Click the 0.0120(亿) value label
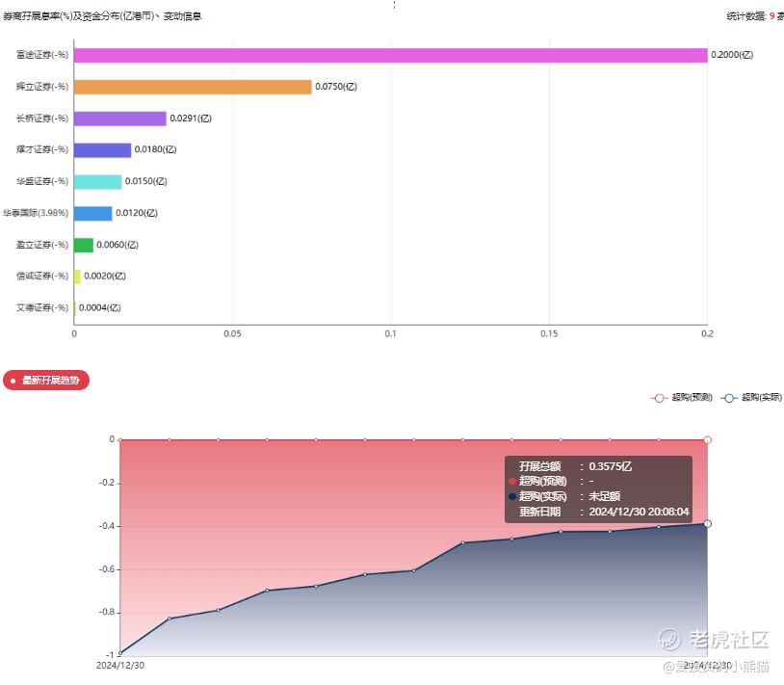The width and height of the screenshot is (784, 685). [137, 213]
